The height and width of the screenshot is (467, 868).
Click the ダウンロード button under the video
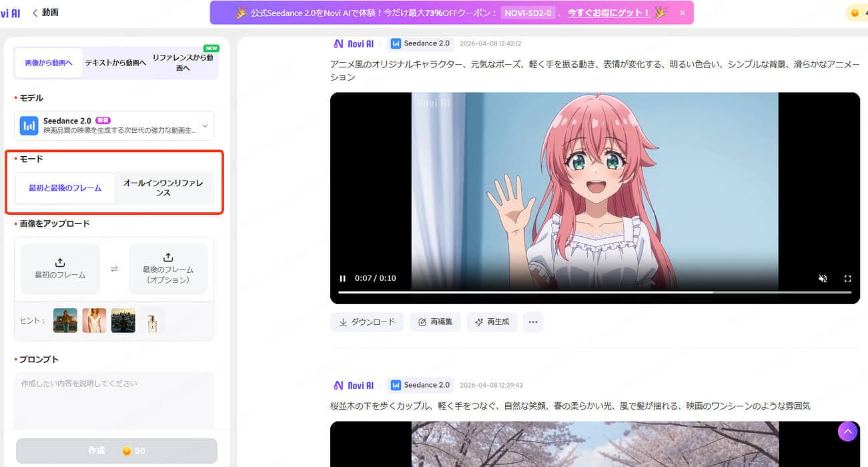(367, 322)
